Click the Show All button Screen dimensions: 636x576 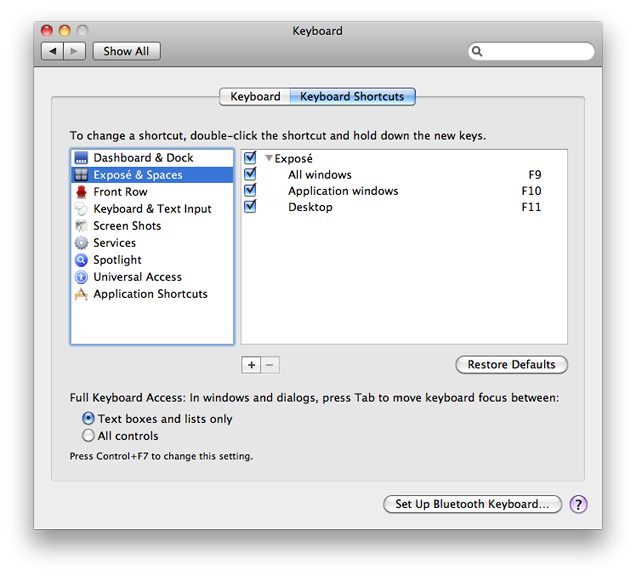[126, 51]
